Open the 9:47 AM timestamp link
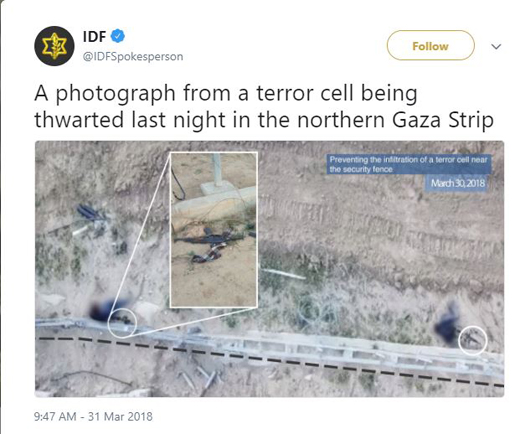This screenshot has height=434, width=525. tap(55, 417)
